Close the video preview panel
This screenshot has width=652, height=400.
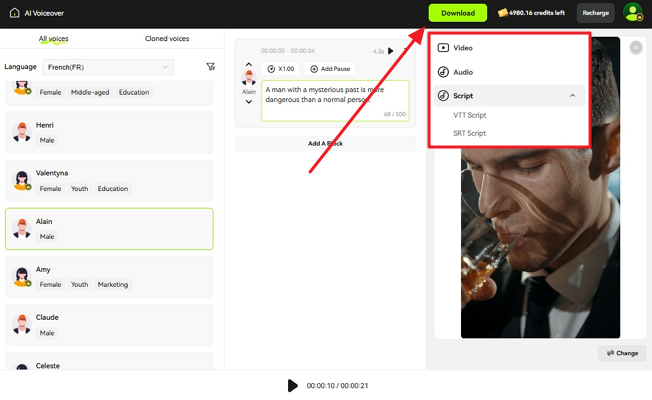tap(636, 48)
